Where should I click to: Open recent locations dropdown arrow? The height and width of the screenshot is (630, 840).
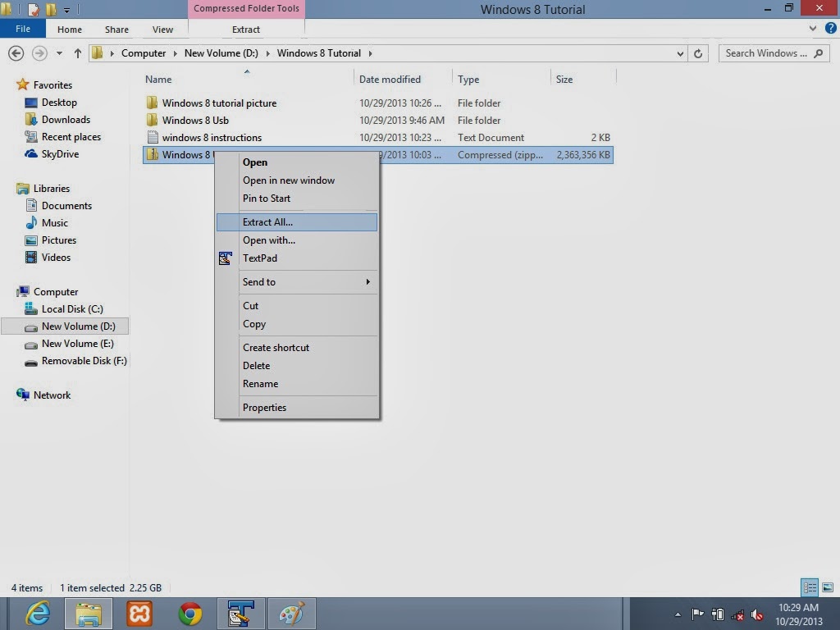59,53
